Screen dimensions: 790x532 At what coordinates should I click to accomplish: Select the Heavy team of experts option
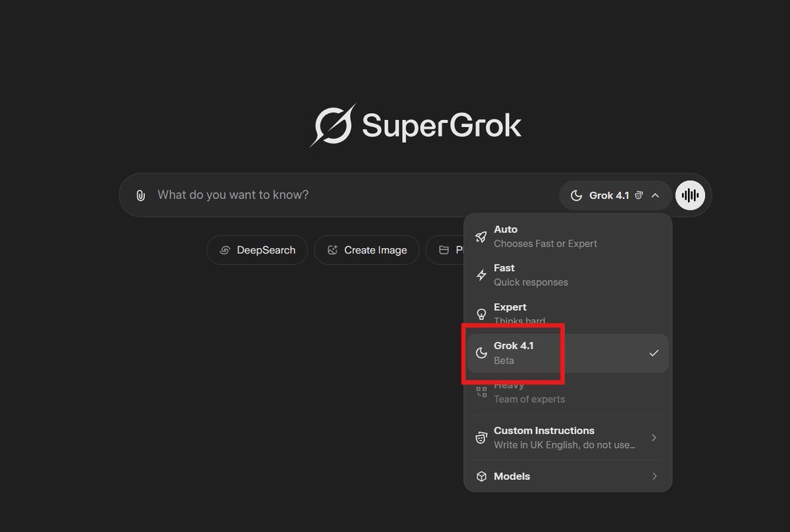(x=567, y=392)
